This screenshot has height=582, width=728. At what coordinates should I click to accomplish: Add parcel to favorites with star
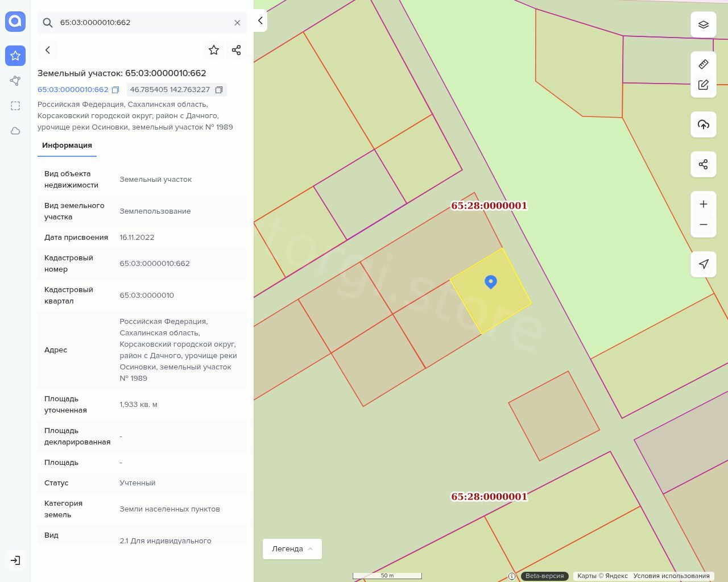pos(214,50)
